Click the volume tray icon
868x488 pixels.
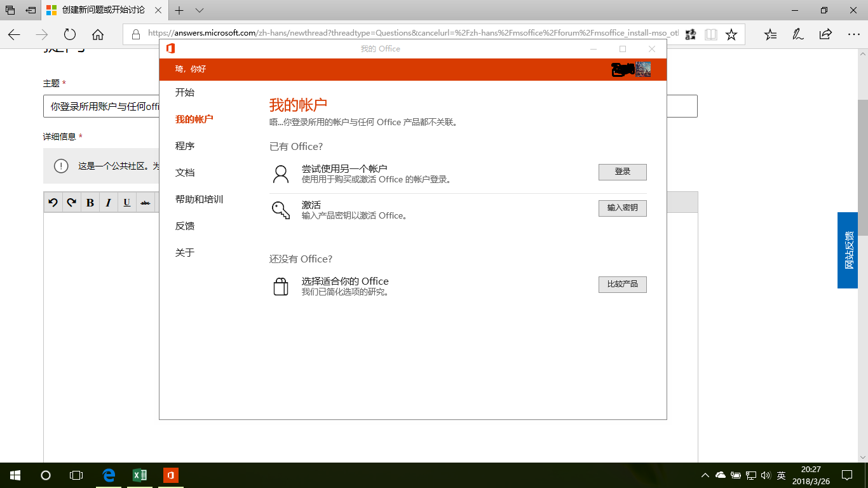coord(766,475)
